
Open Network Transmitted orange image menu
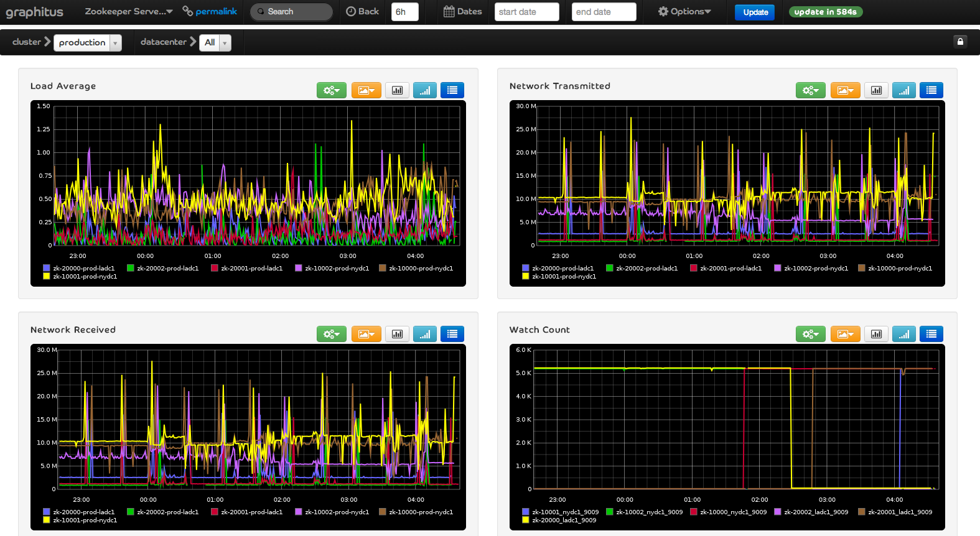(x=846, y=90)
